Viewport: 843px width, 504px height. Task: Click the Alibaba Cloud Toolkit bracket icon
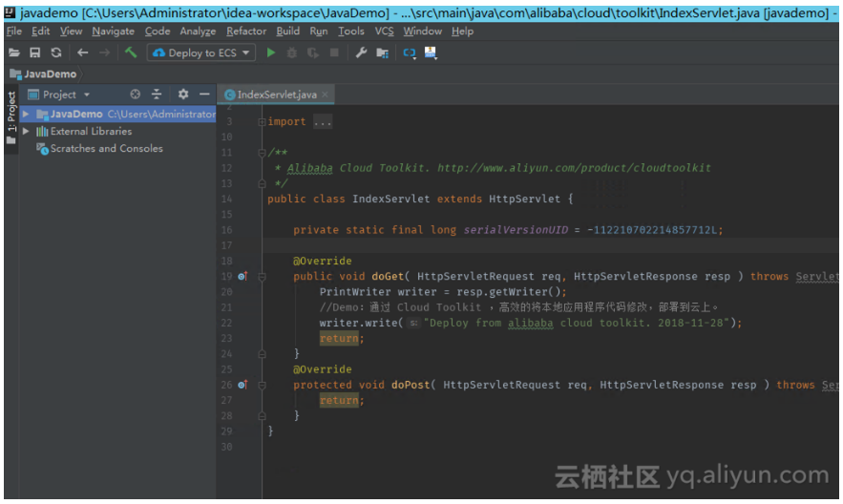[410, 52]
